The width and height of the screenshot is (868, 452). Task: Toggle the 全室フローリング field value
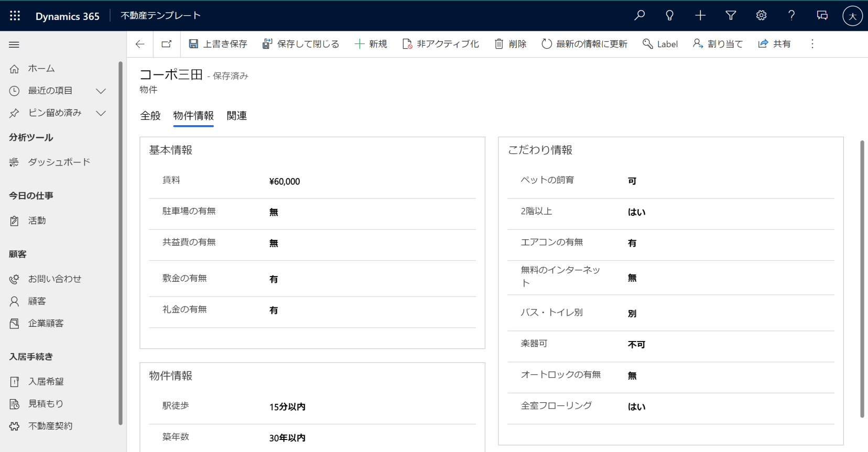coord(636,407)
